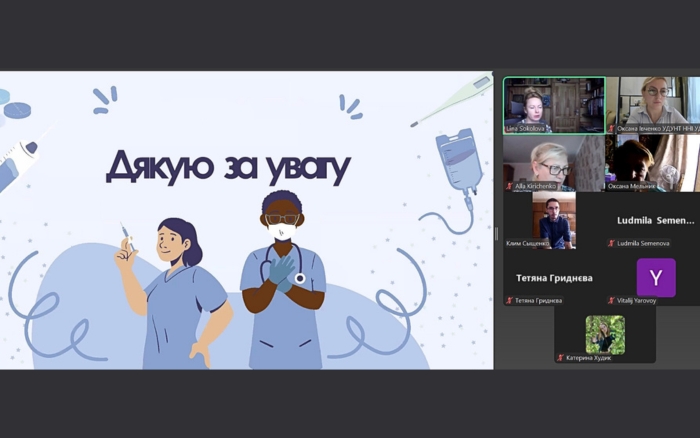Click the muted microphone icon beside Alla Kirichenko
The height and width of the screenshot is (438, 700).
(510, 186)
